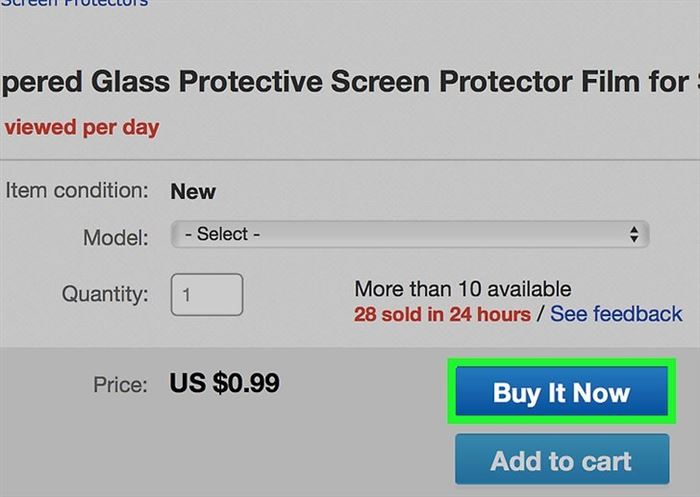700x497 pixels.
Task: Click the 'Quantity:' label
Action: coord(105,294)
